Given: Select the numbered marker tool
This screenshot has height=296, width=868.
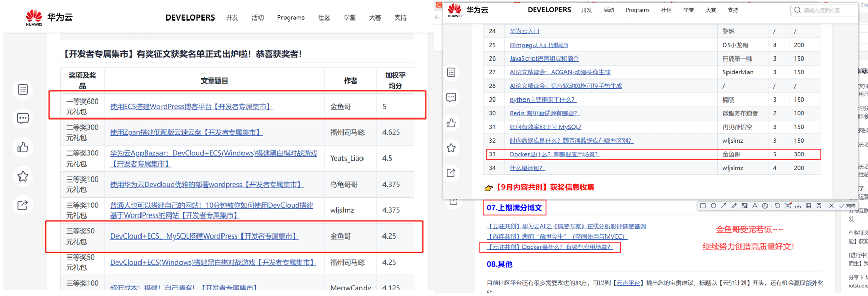Looking at the screenshot, I should click(x=765, y=206).
